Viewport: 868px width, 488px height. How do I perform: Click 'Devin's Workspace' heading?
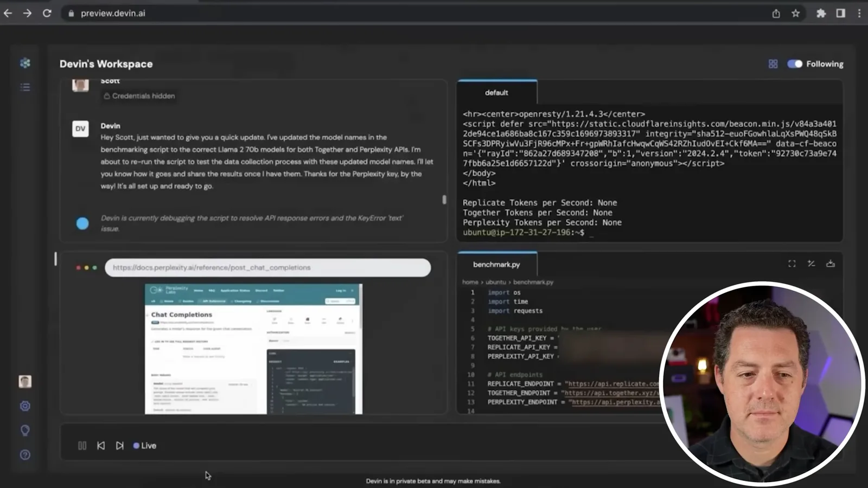click(x=106, y=64)
